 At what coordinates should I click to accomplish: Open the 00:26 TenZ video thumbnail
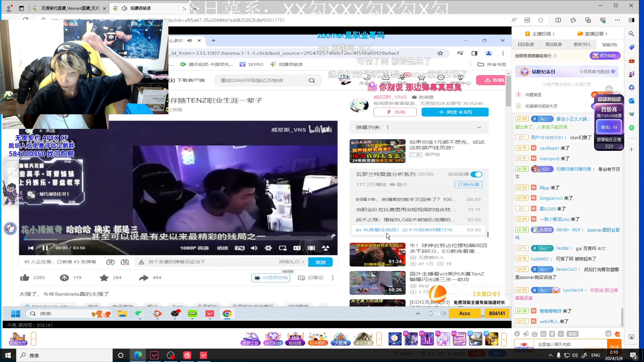pyautogui.click(x=377, y=283)
